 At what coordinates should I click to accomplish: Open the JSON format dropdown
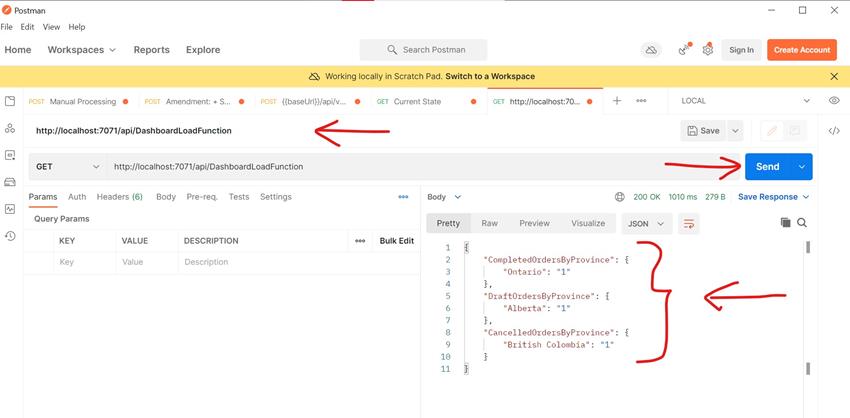click(x=647, y=223)
